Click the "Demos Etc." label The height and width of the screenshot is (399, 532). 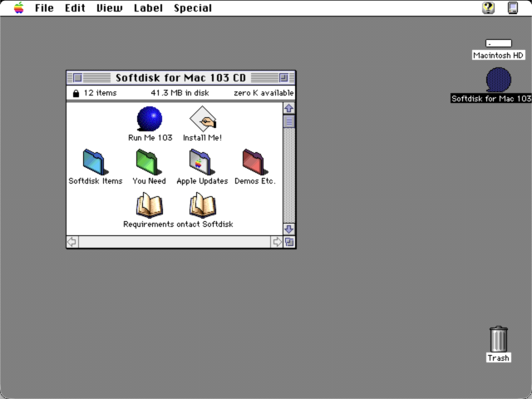coord(255,181)
